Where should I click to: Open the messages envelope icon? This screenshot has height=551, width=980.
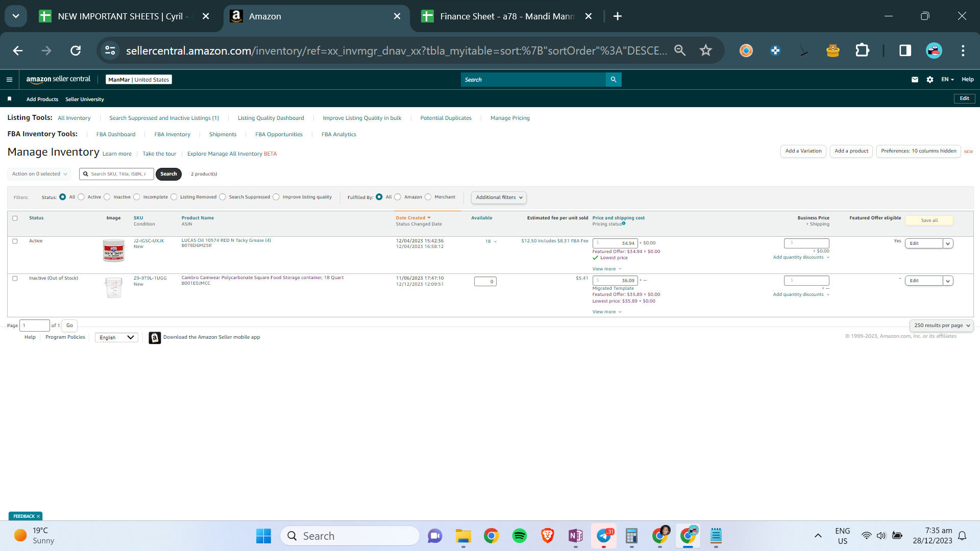click(915, 80)
